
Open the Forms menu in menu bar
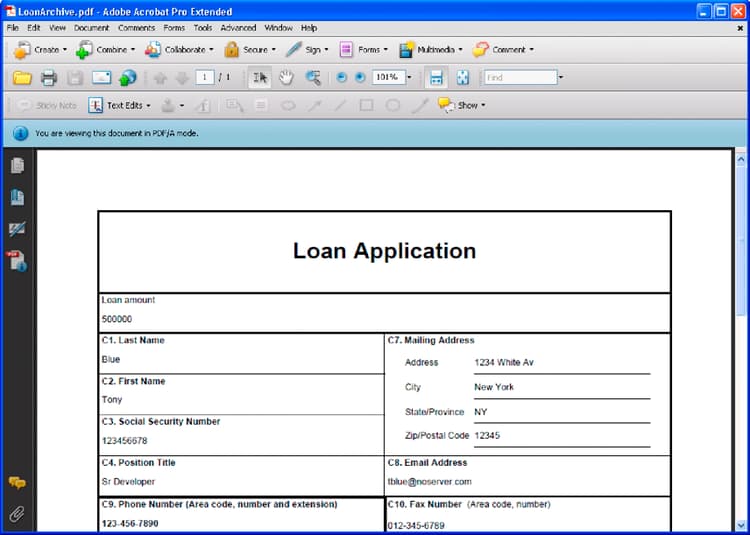tap(174, 28)
